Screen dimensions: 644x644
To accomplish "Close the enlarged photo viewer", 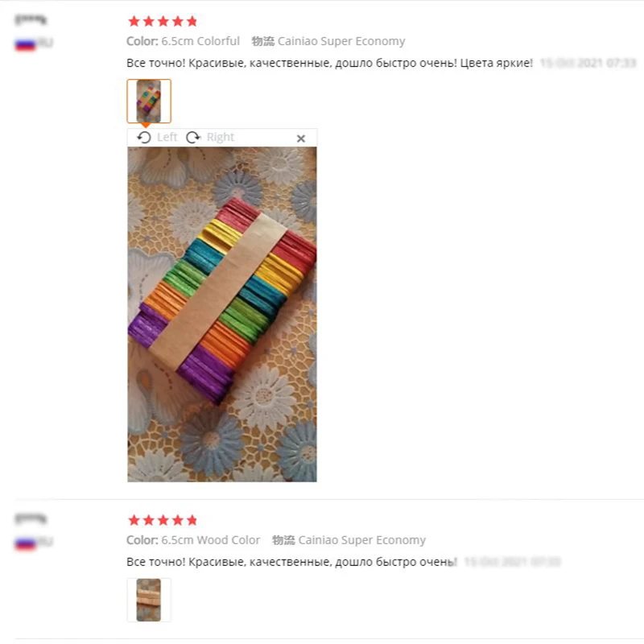I will pyautogui.click(x=301, y=138).
